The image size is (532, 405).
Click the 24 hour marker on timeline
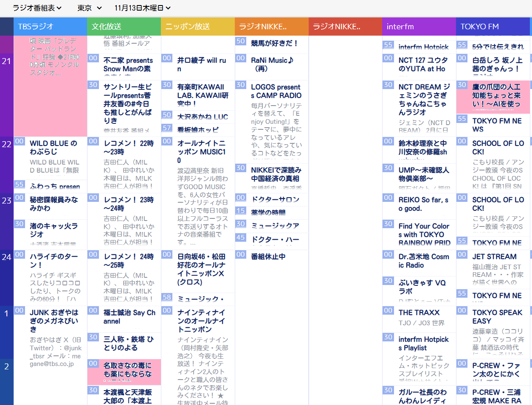(x=6, y=257)
